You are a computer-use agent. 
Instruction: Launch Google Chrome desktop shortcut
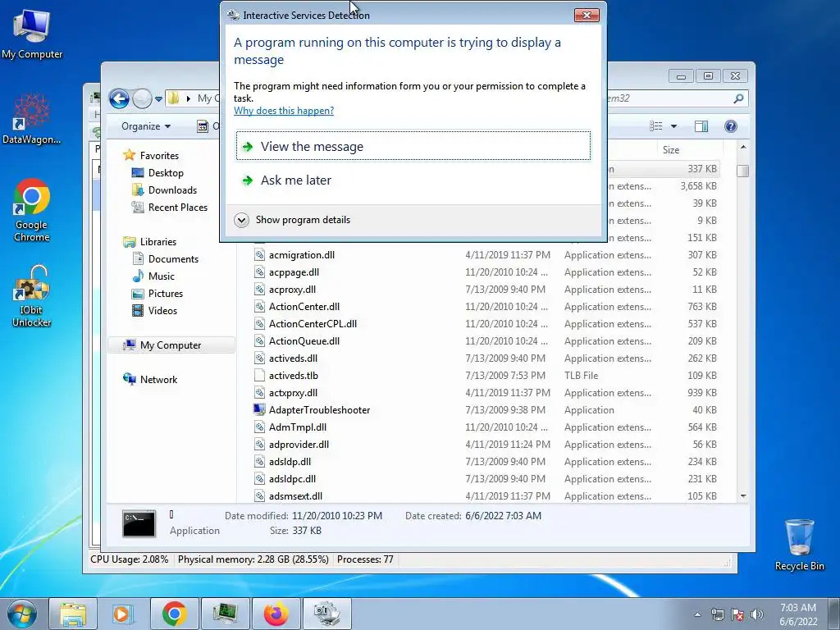click(x=32, y=210)
